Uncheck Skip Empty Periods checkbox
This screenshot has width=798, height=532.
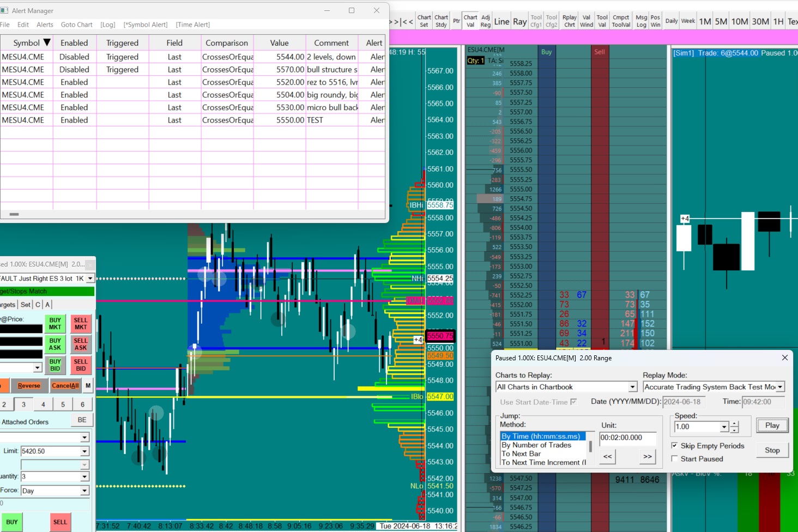point(675,445)
